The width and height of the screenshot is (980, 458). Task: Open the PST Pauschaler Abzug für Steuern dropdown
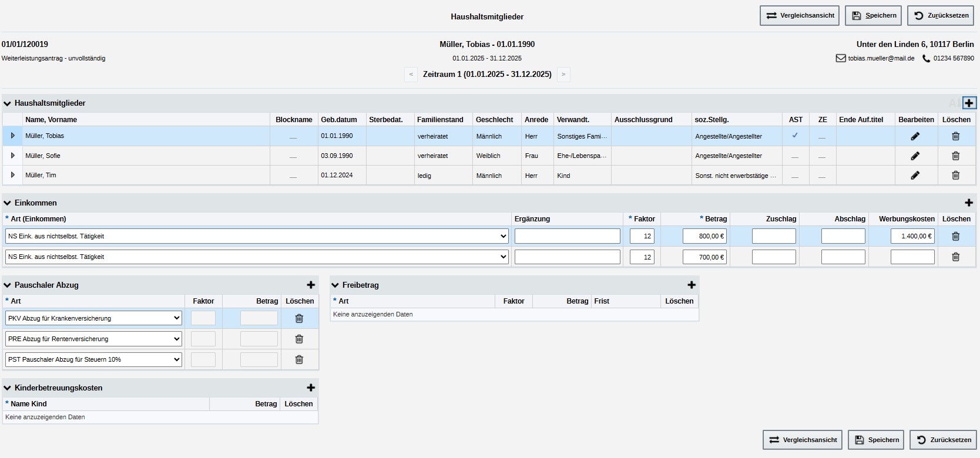[93, 359]
